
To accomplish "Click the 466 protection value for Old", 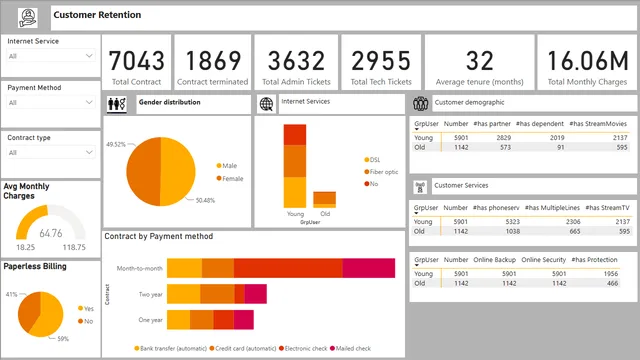I will [x=612, y=283].
